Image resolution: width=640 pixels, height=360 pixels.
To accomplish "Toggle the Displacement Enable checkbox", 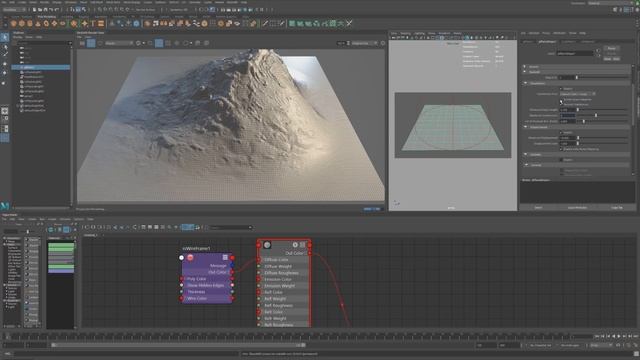I will pyautogui.click(x=561, y=132).
